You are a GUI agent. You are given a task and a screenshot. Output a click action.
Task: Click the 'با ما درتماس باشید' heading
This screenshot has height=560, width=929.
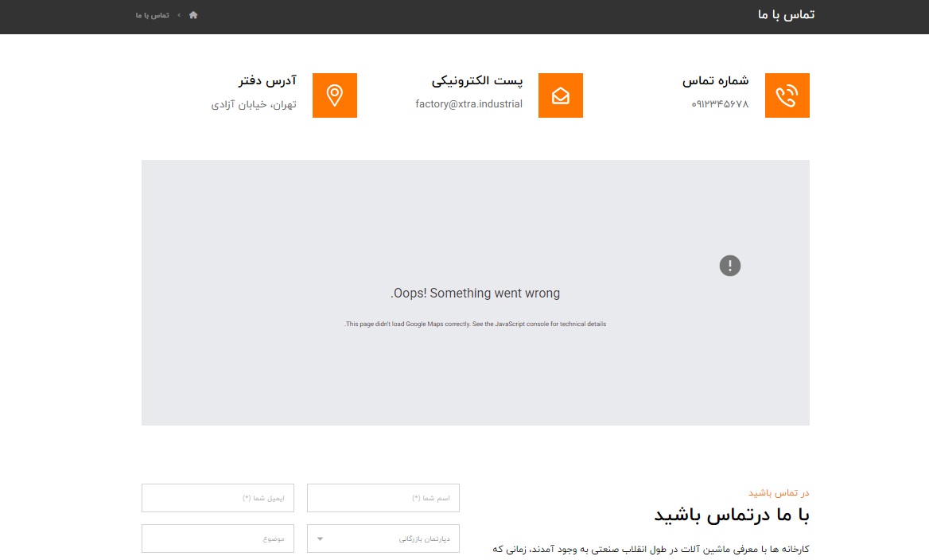point(732,515)
